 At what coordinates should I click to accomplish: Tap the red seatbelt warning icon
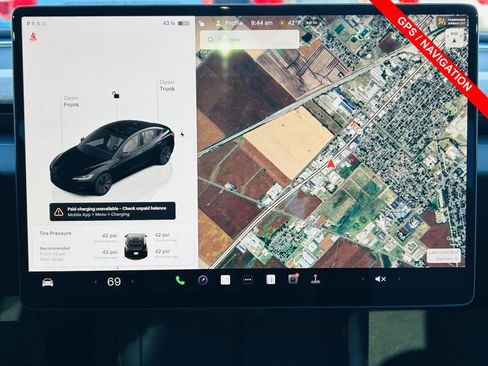(33, 37)
